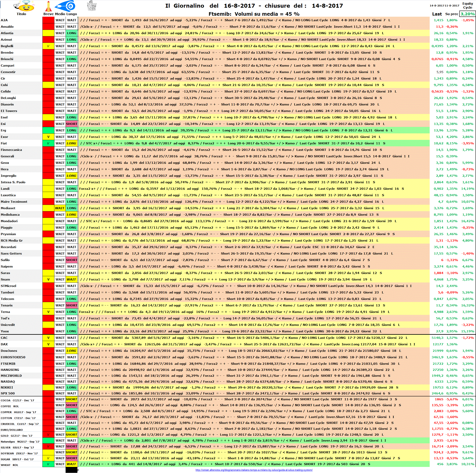This screenshot has height=473, width=476.
Task: Click the Terna Forza2 x- description row
Action: coord(254,312)
